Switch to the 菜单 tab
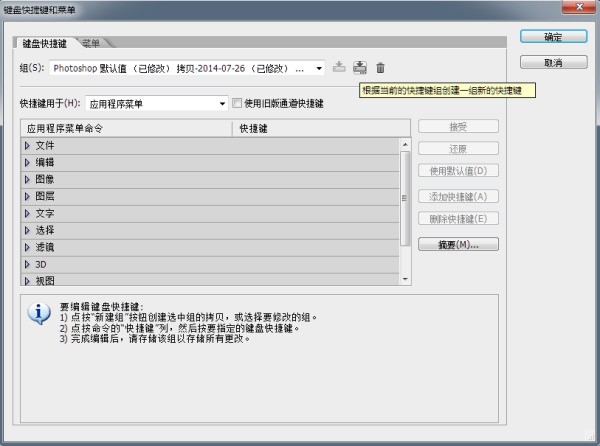 pos(91,44)
